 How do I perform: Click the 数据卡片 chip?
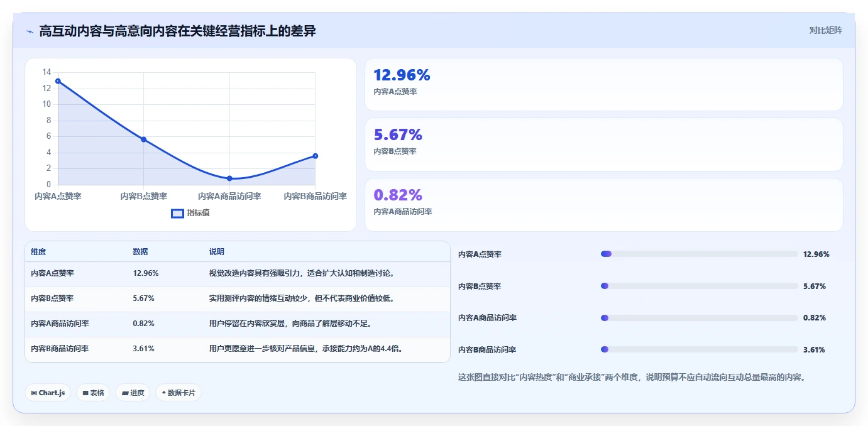(x=179, y=393)
